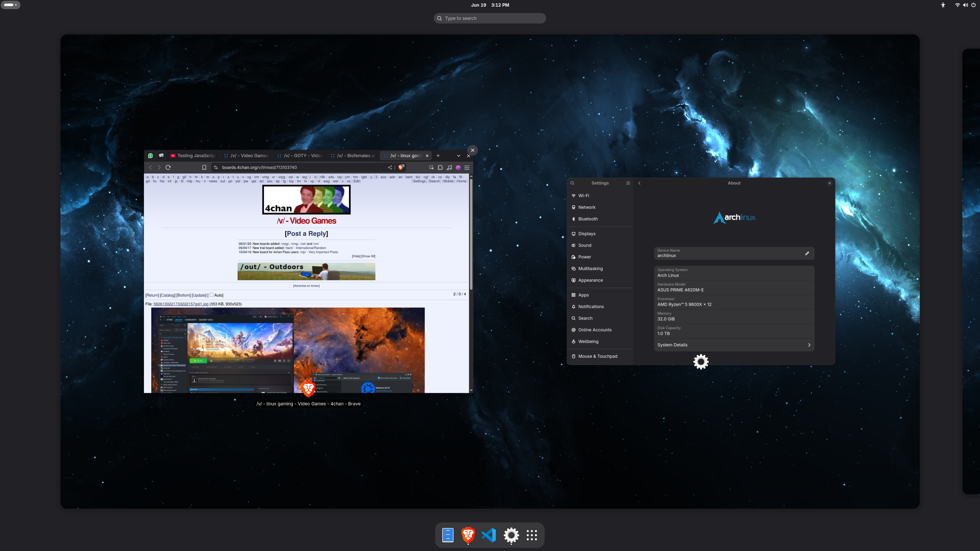Launch Brave from the dock
The image size is (980, 551).
coord(468,535)
